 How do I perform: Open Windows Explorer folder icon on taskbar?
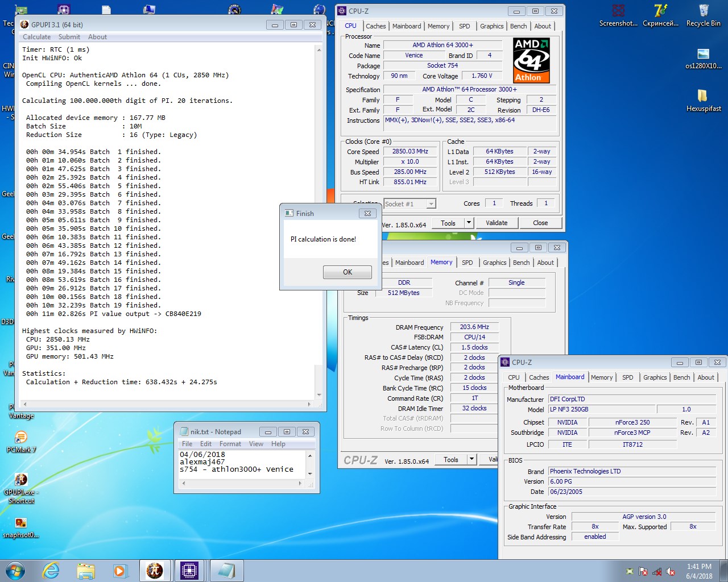click(86, 571)
